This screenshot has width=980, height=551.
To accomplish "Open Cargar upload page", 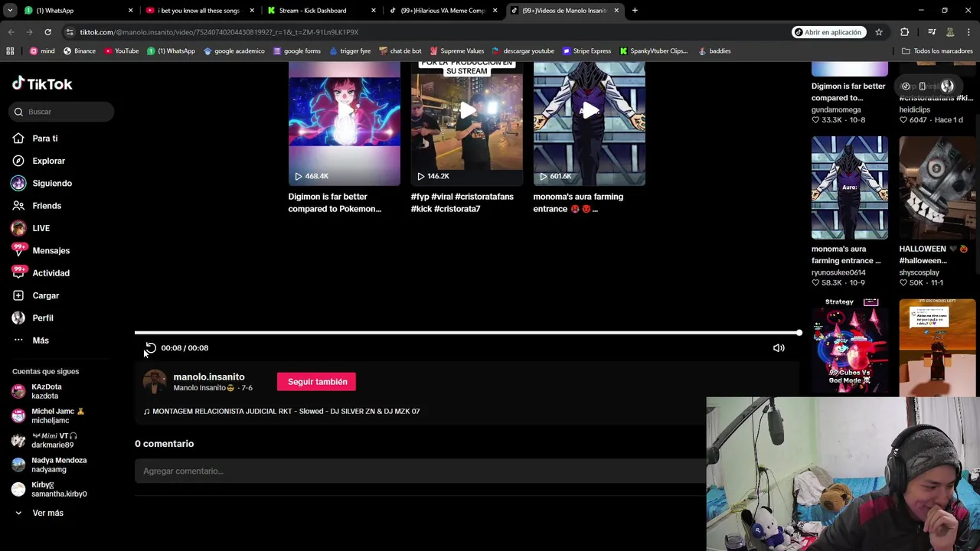I will pos(35,295).
